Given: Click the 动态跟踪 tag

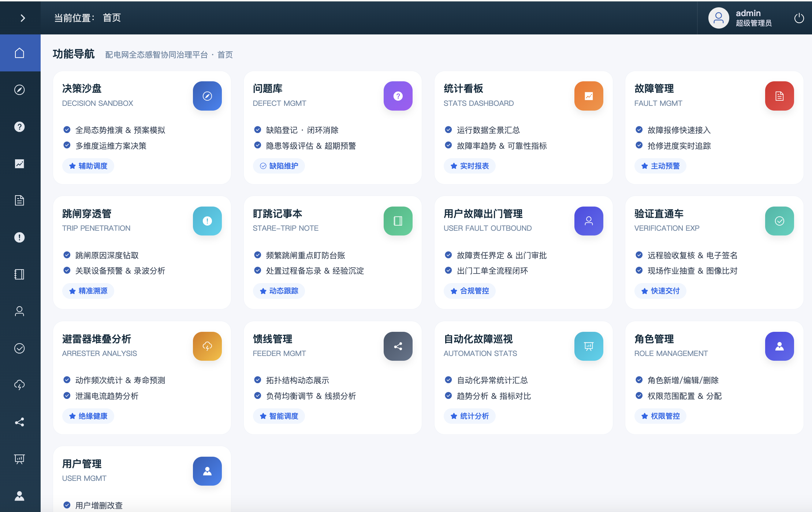Looking at the screenshot, I should pyautogui.click(x=279, y=291).
